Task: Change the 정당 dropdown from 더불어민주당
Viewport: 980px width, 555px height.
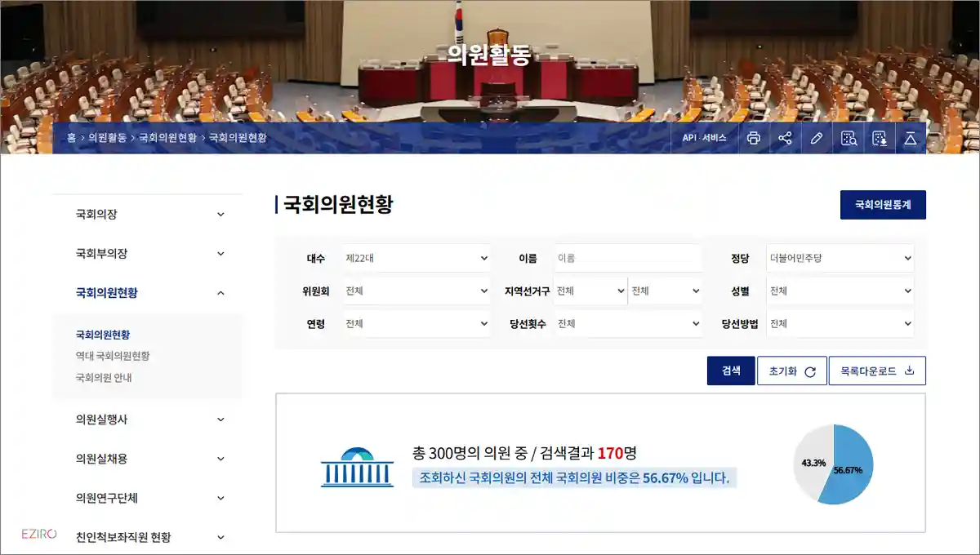Action: click(840, 257)
